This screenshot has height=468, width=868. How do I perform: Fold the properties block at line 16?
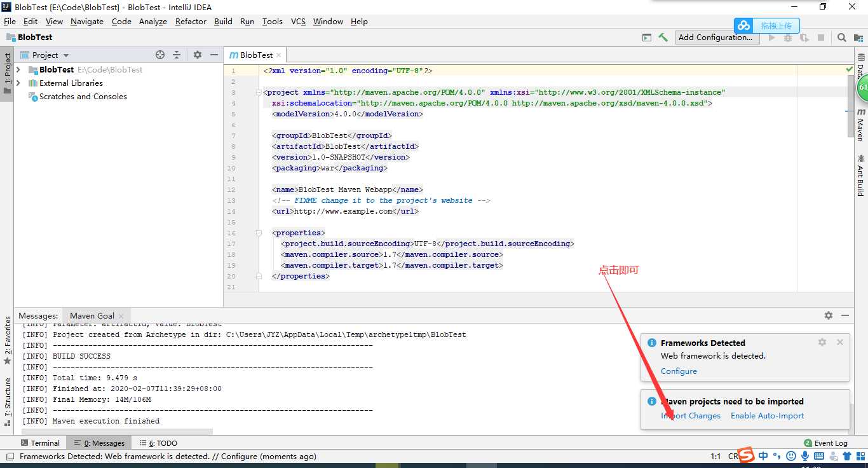click(259, 233)
